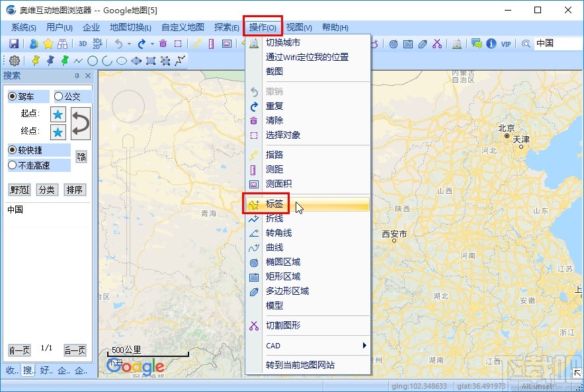584x392 pixels.
Task: Open the redo dropdown arrow
Action: [151, 44]
